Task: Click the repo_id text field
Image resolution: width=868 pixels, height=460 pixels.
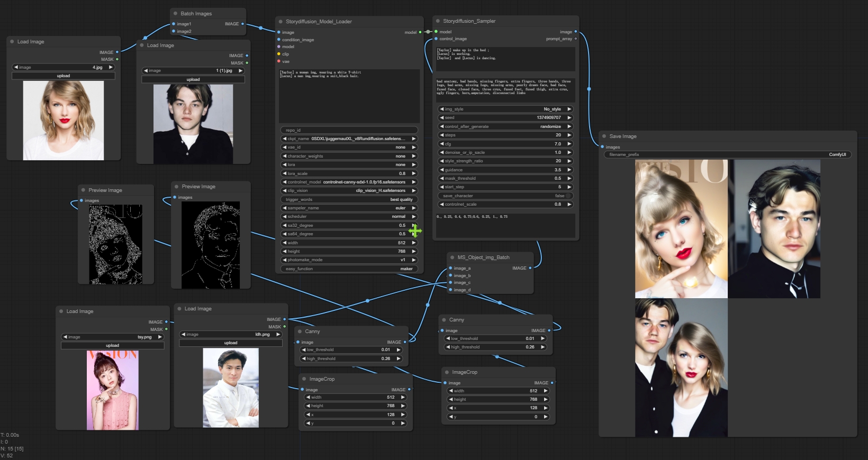Action: [349, 130]
